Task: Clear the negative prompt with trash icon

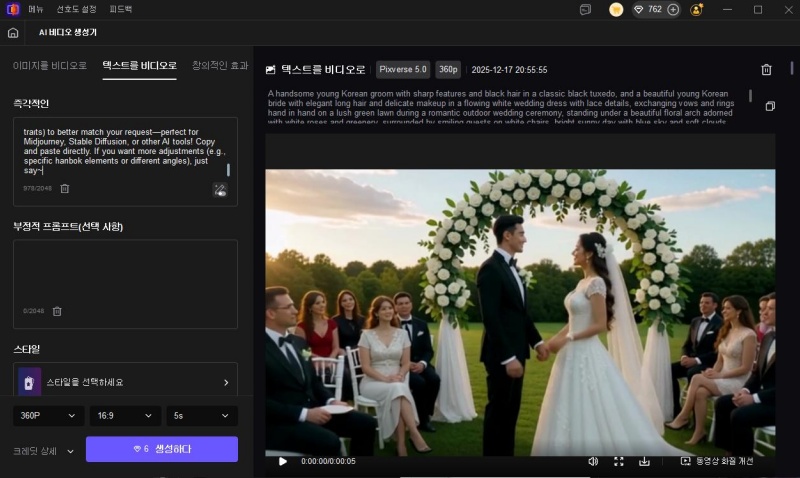Action: (57, 311)
